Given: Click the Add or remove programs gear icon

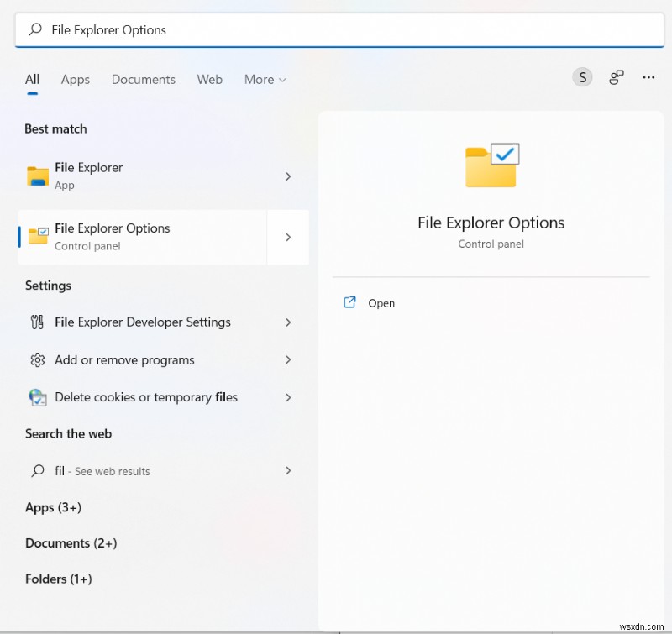Looking at the screenshot, I should [x=39, y=359].
